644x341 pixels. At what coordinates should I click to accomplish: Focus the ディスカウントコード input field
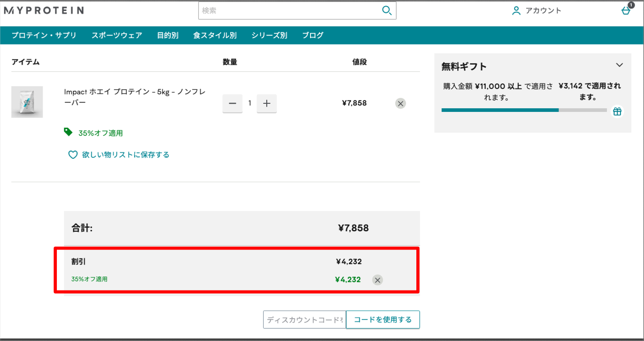tap(305, 320)
